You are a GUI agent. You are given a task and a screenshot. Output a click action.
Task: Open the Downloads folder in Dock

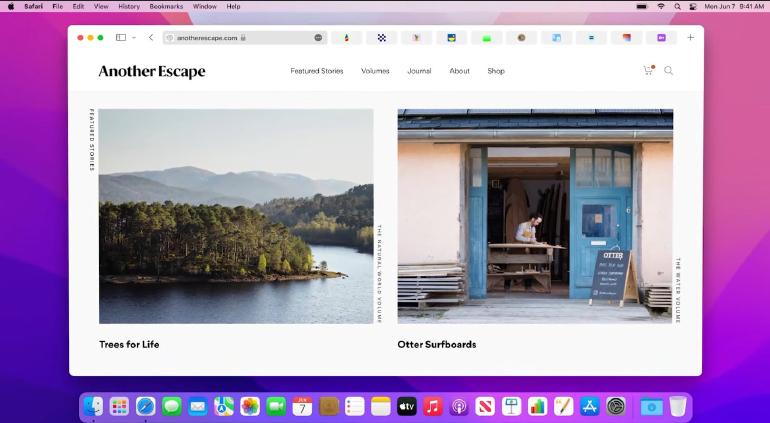(x=651, y=406)
